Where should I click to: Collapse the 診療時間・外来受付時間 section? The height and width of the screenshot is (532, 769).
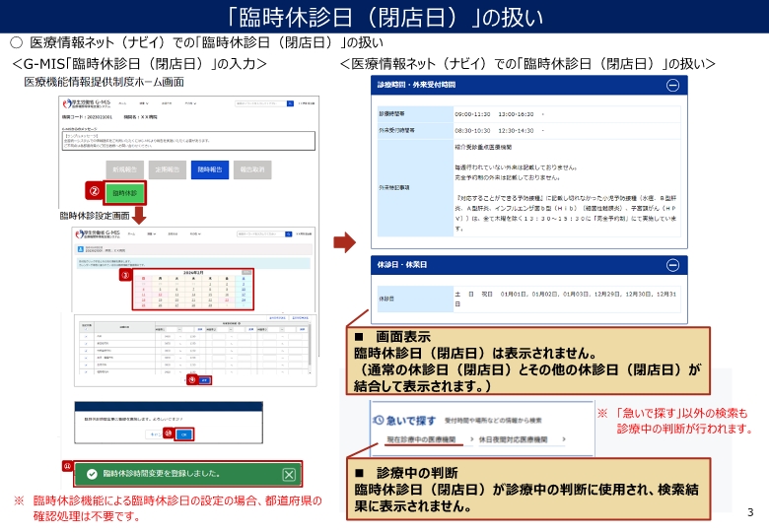[x=672, y=86]
